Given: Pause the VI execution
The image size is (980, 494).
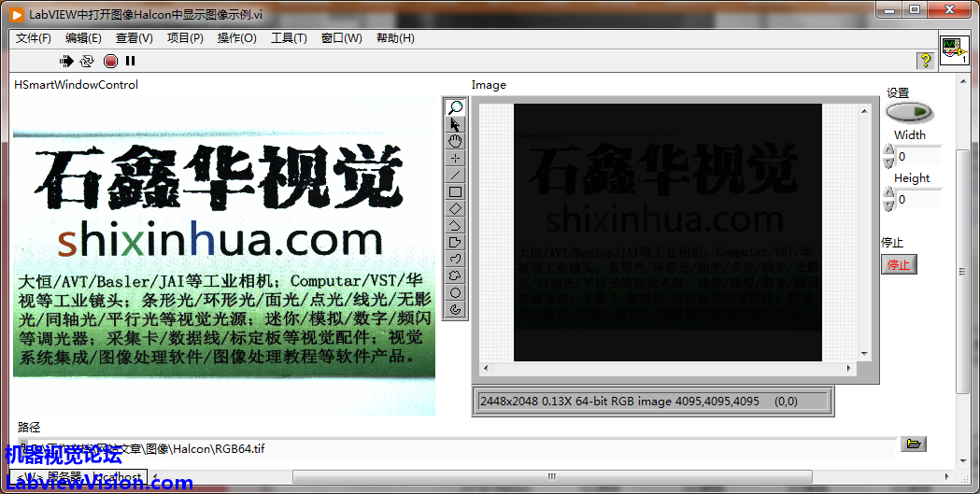Looking at the screenshot, I should coord(130,61).
